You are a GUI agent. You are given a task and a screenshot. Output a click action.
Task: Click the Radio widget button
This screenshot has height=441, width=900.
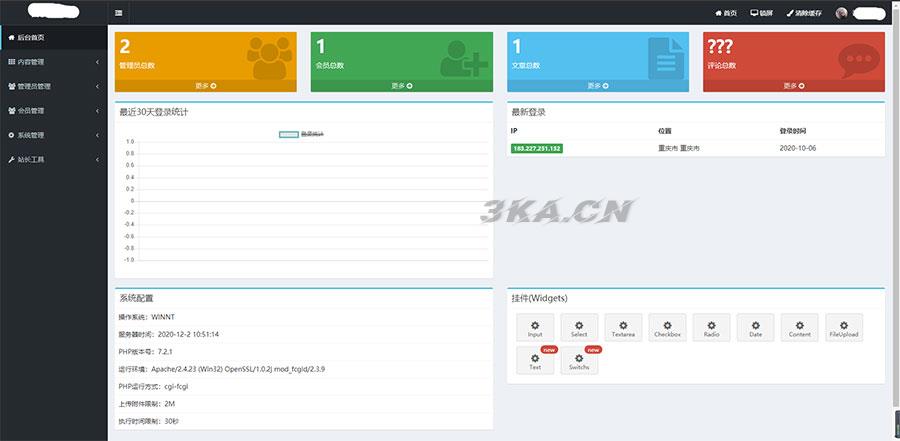(x=711, y=327)
